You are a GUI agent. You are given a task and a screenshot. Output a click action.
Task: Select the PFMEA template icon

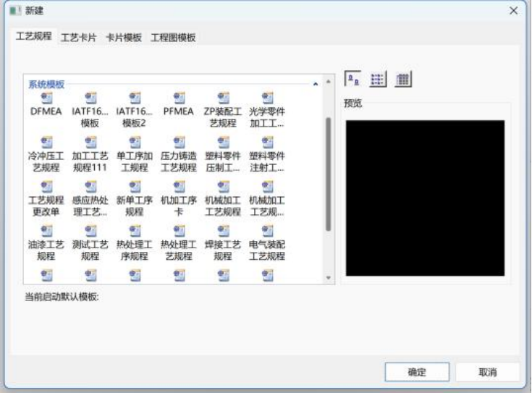click(179, 98)
